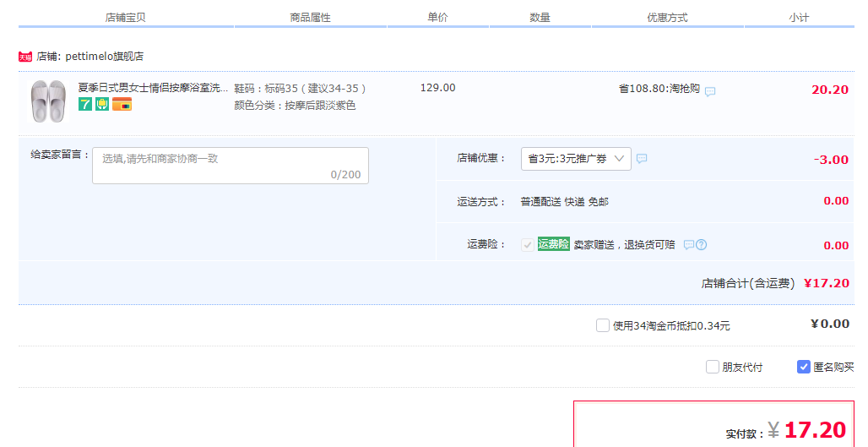Viewport: 868px width, 447px height.
Task: Click the 数量 column header
Action: pyautogui.click(x=540, y=18)
